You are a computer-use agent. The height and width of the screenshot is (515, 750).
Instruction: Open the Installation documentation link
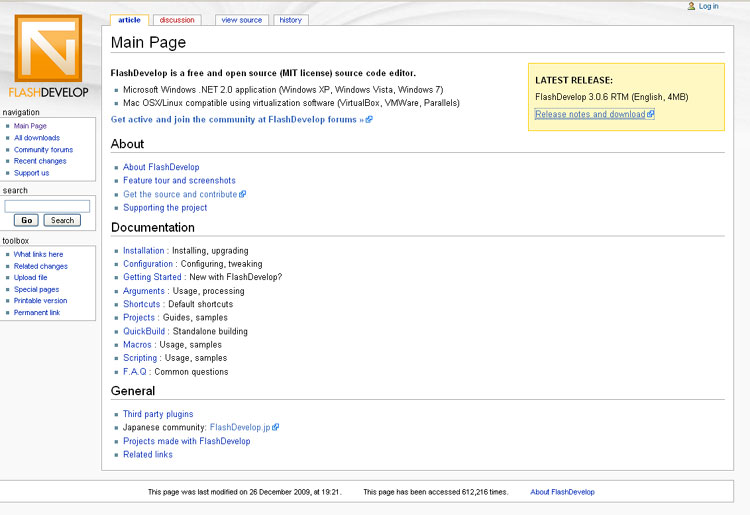[x=143, y=251]
